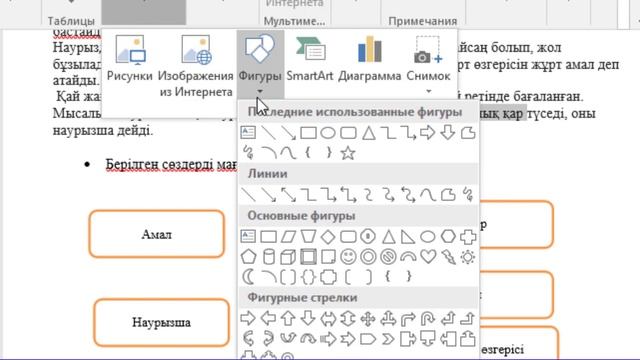Screen dimensions: 640x360
Task: Choose the down block arrow in recent shapes
Action: [x=448, y=133]
